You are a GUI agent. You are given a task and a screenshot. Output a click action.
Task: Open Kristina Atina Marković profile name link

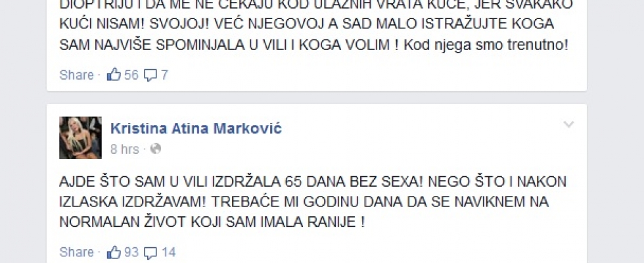(196, 129)
